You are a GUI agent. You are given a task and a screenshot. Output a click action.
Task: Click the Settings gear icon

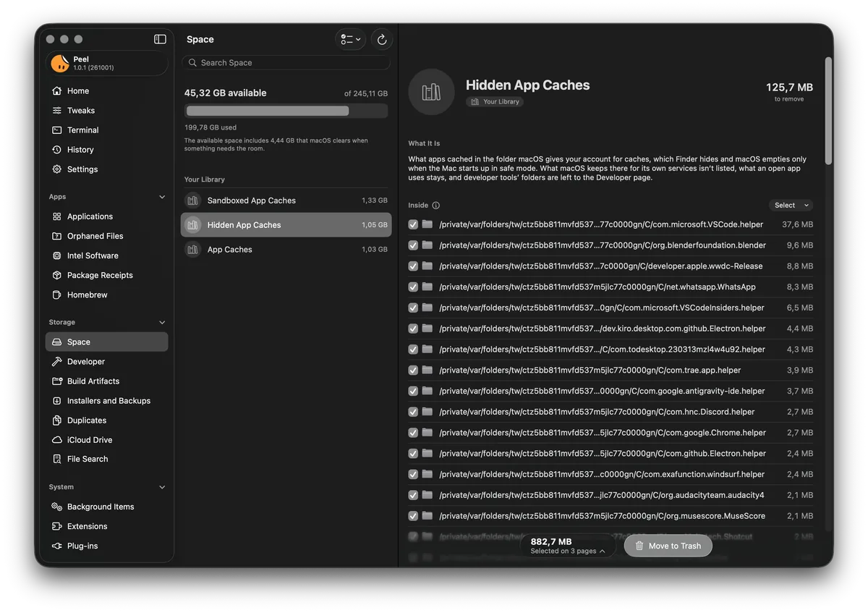57,169
